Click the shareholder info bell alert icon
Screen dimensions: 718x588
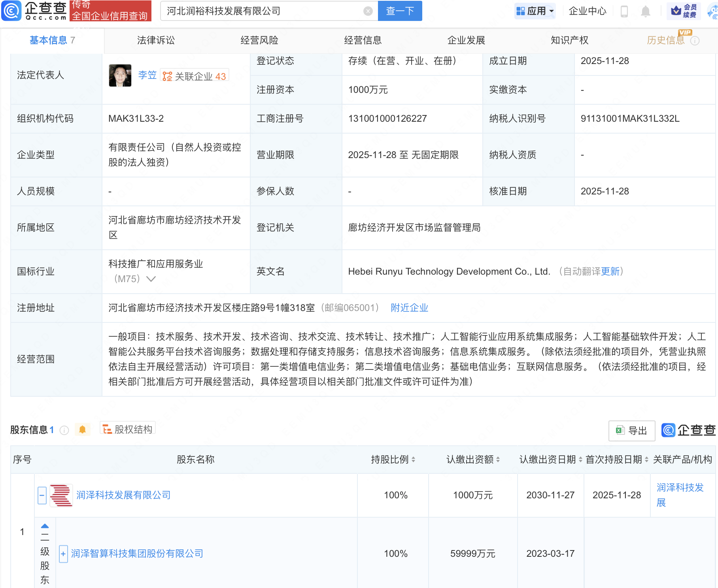[x=82, y=430]
